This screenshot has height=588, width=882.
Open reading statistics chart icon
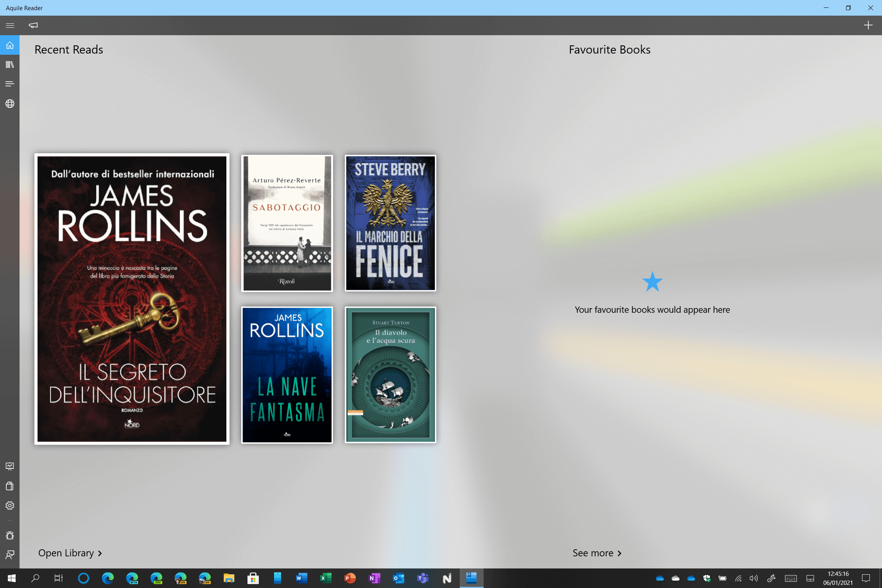click(10, 466)
